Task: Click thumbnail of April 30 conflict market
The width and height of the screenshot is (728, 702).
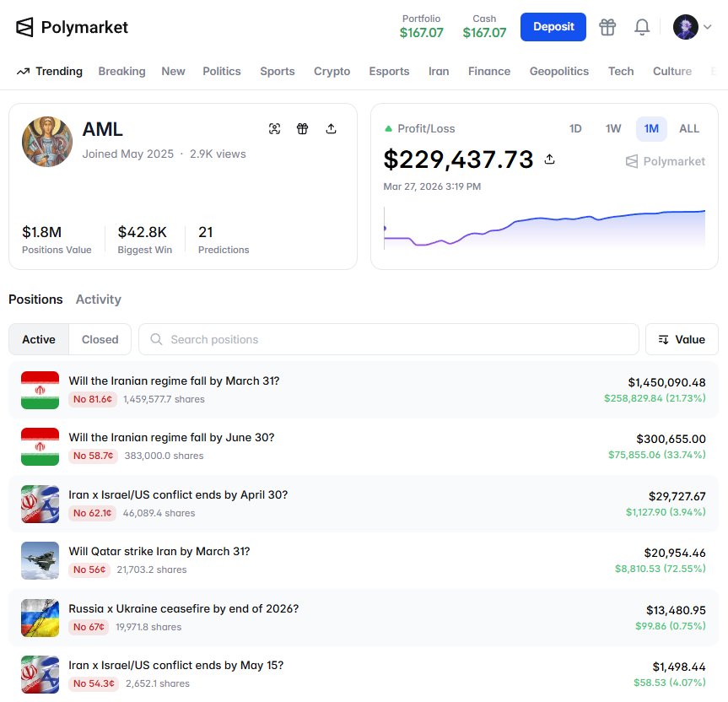Action: pos(40,505)
